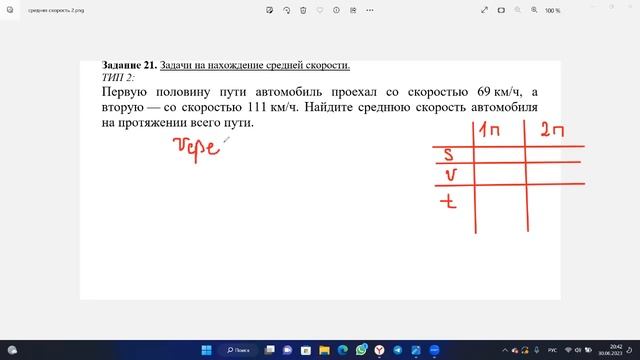Open notifications via the moon icon by the clock
The width and height of the screenshot is (640, 360).
pyautogui.click(x=630, y=350)
